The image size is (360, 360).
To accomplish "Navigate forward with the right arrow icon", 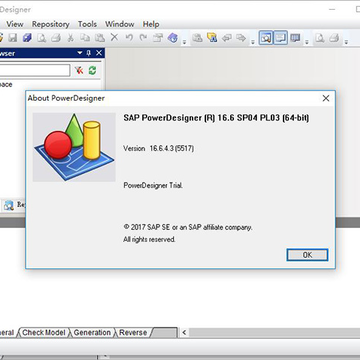I will pyautogui.click(x=241, y=38).
